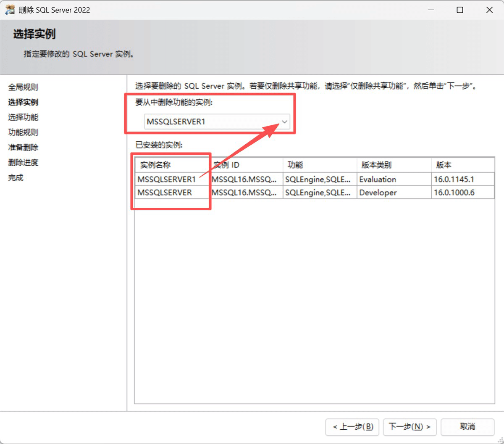504x444 pixels.
Task: Select 完成 step in sidebar
Action: tap(16, 177)
